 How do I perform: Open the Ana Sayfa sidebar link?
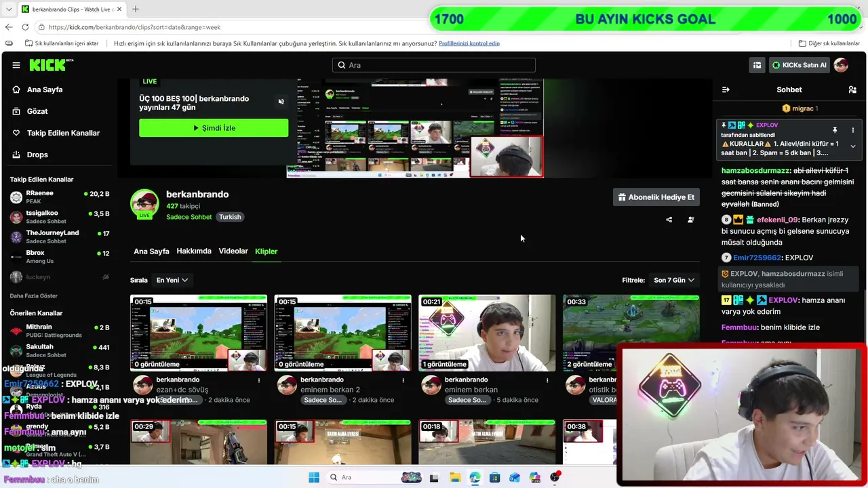[45, 89]
